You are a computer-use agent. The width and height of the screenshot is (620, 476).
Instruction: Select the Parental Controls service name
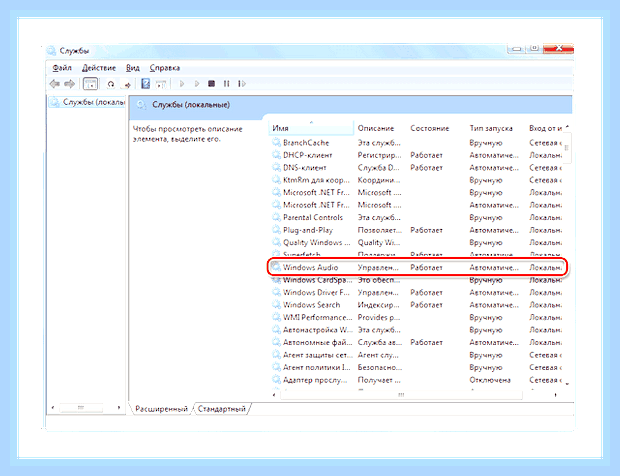pyautogui.click(x=313, y=217)
